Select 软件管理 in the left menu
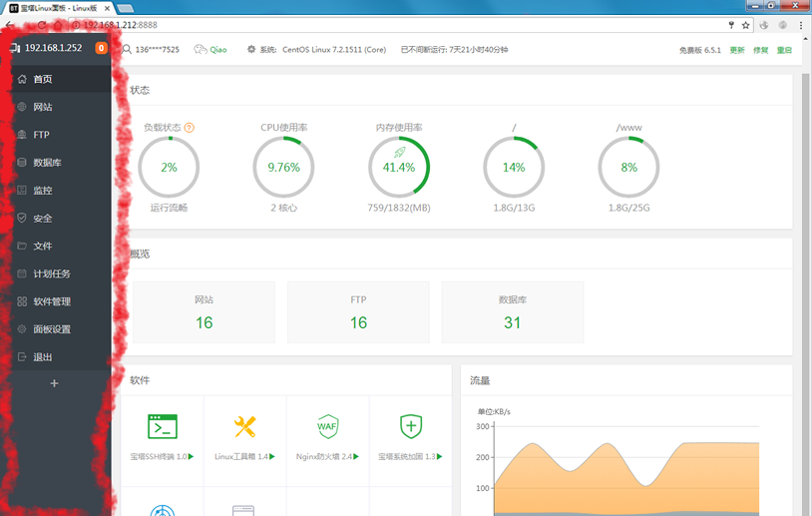812x516 pixels. tap(51, 301)
